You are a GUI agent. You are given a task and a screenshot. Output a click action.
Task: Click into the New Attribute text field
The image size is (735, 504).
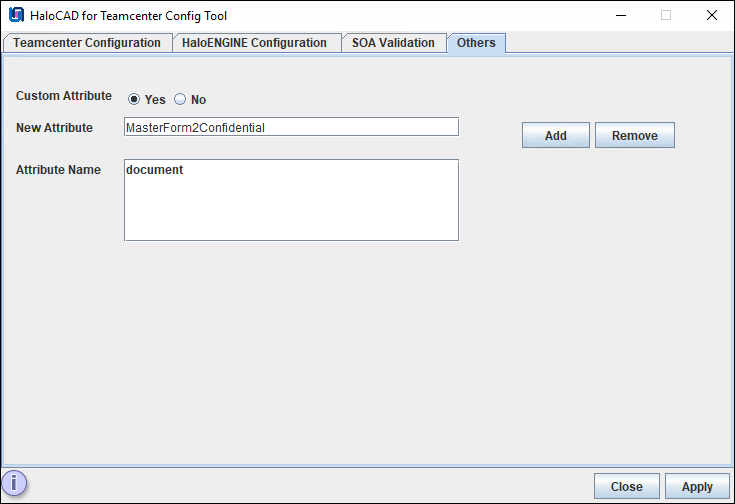[291, 127]
